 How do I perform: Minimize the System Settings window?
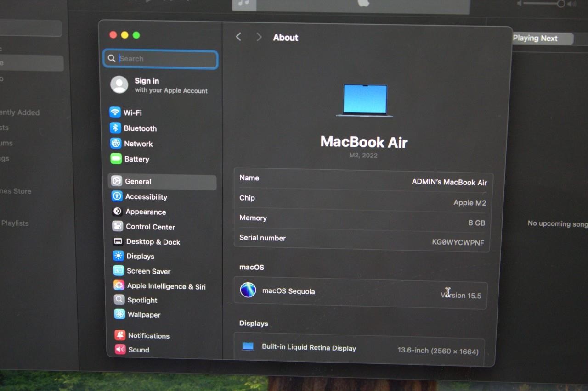(x=124, y=35)
